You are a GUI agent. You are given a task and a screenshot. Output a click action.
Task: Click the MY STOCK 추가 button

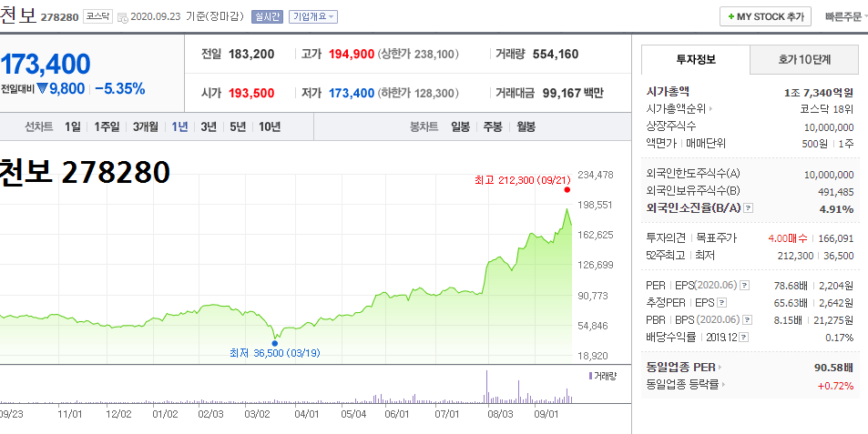point(766,16)
